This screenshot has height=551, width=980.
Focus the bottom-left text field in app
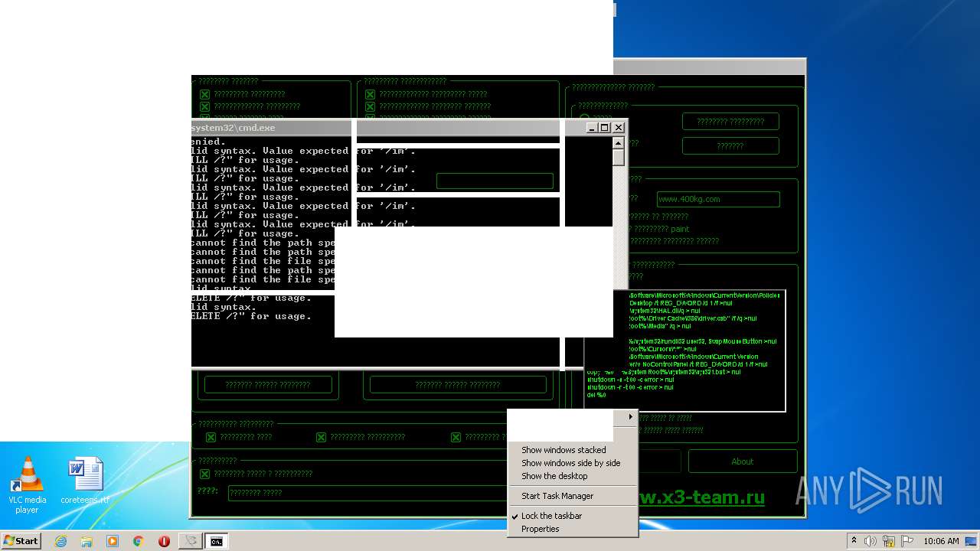pyautogui.click(x=367, y=493)
